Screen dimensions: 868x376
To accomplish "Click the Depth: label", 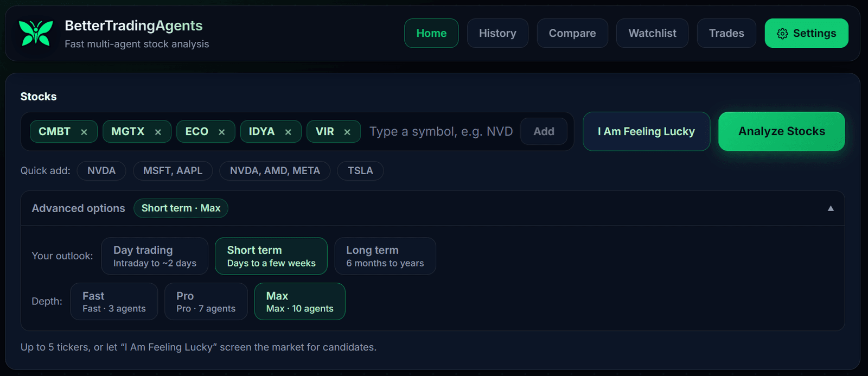I will pos(47,302).
